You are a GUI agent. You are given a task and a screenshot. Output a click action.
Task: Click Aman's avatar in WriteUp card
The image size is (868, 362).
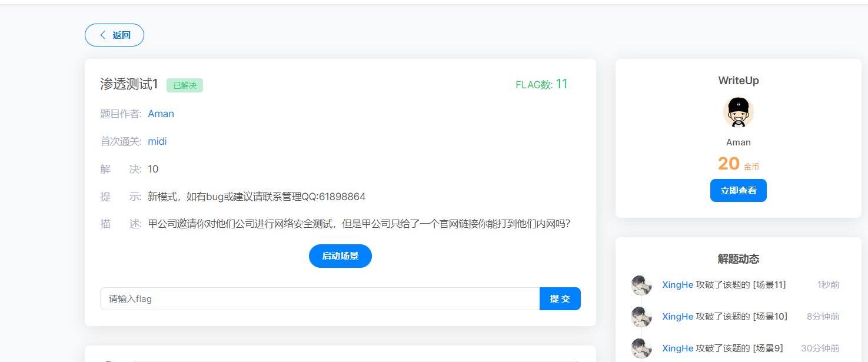tap(738, 112)
